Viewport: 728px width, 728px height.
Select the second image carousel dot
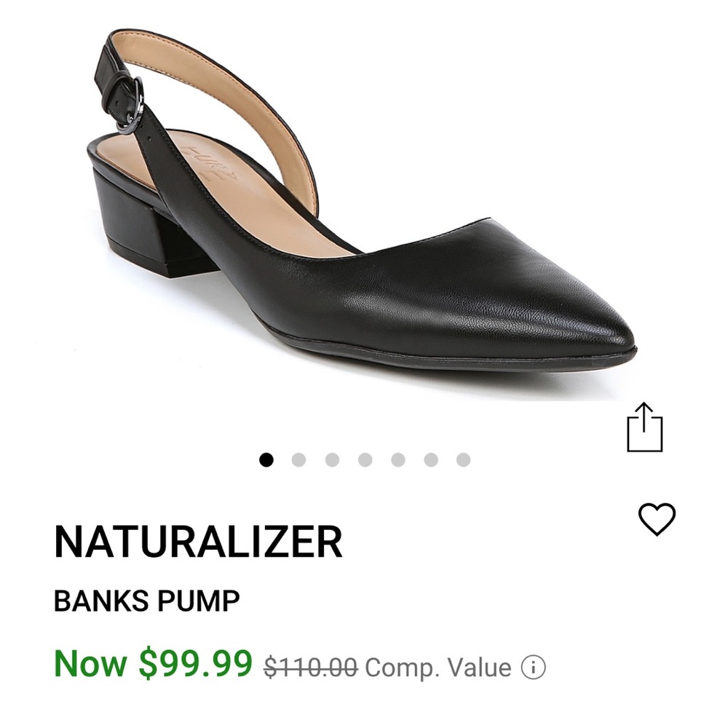pos(300,459)
